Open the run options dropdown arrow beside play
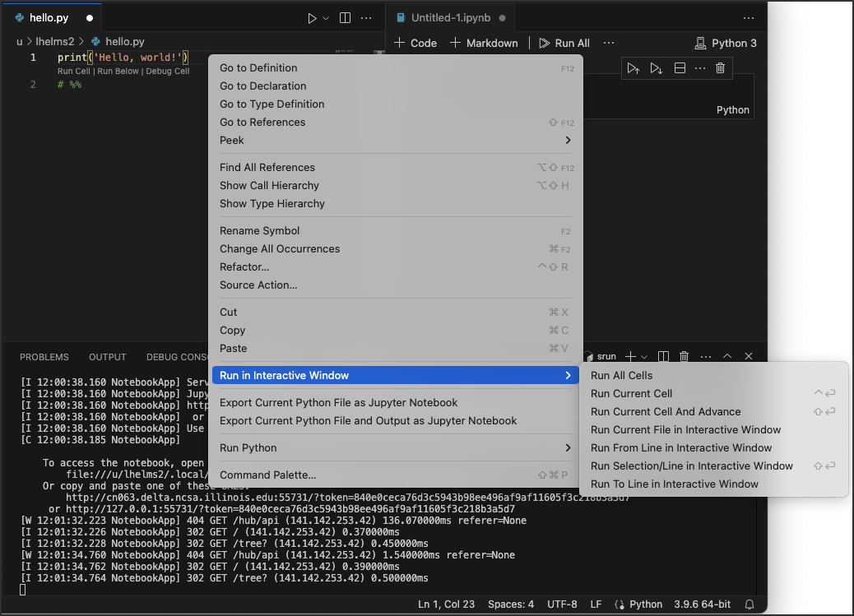 point(326,17)
